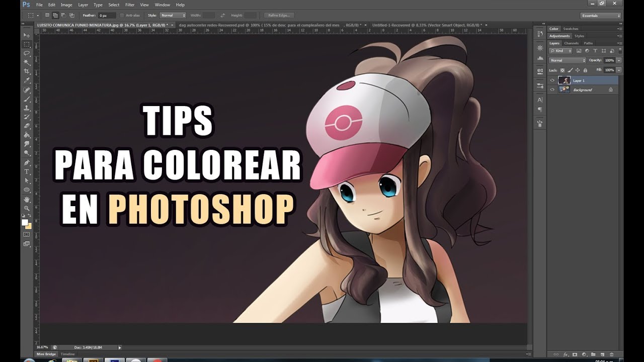
Task: Open the collapsed Character panel icon
Action: pos(540,100)
